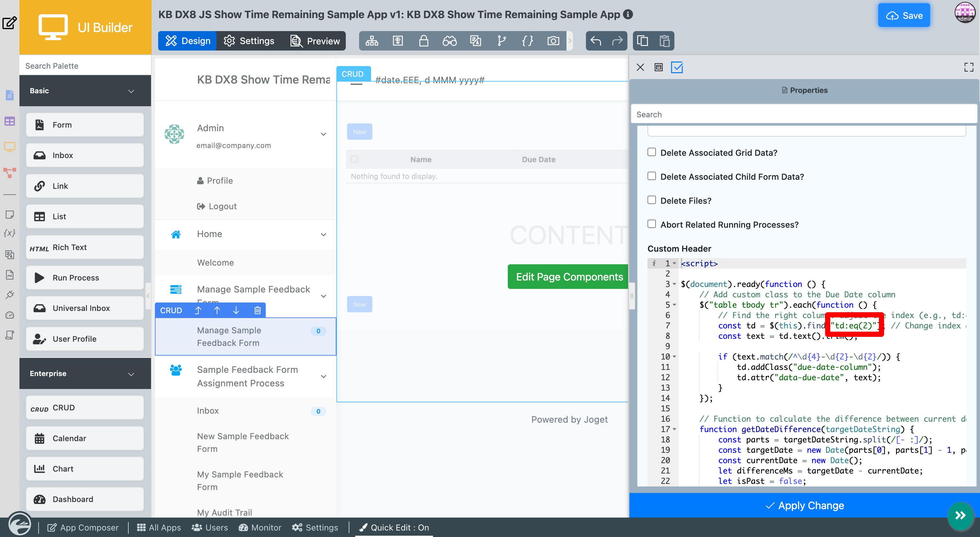This screenshot has height=537, width=980.
Task: Select the CRUD palette element
Action: coord(85,407)
